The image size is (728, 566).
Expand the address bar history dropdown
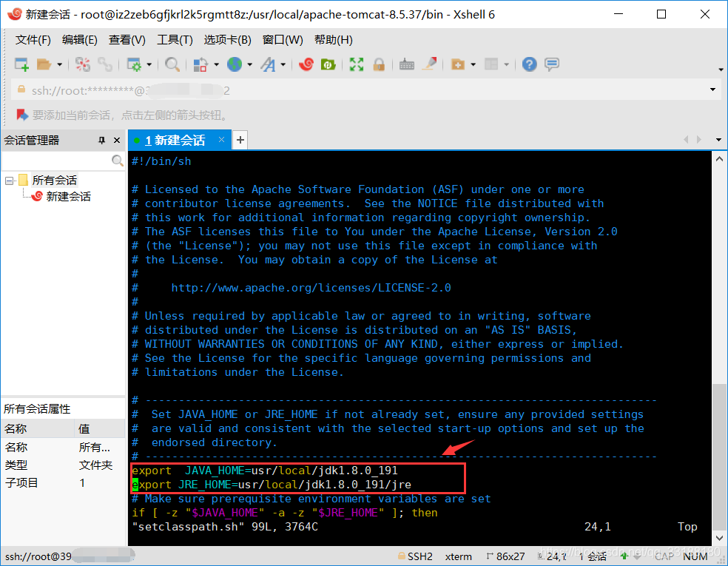tap(712, 90)
